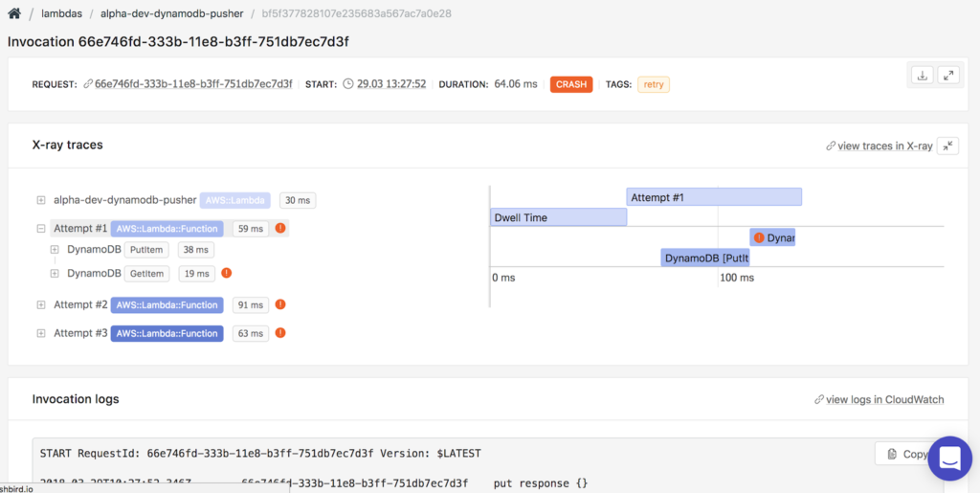
Task: Open view traces in X-ray link
Action: point(879,146)
